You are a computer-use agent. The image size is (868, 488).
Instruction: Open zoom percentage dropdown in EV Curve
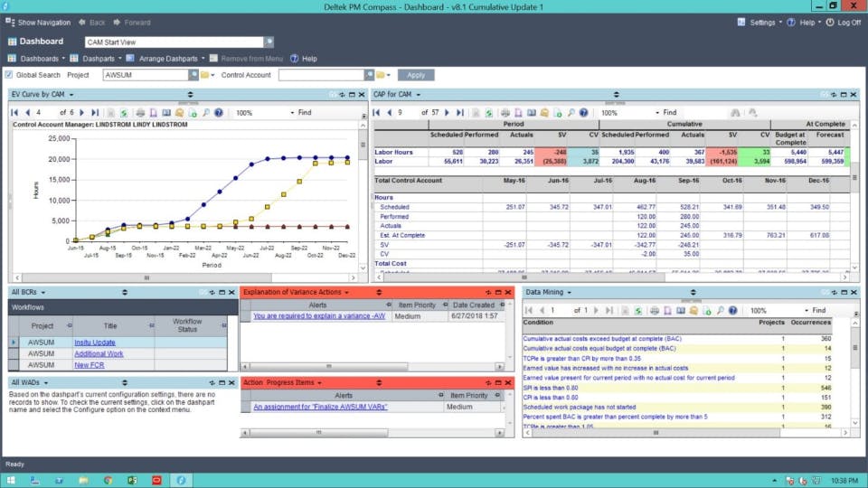pos(292,112)
